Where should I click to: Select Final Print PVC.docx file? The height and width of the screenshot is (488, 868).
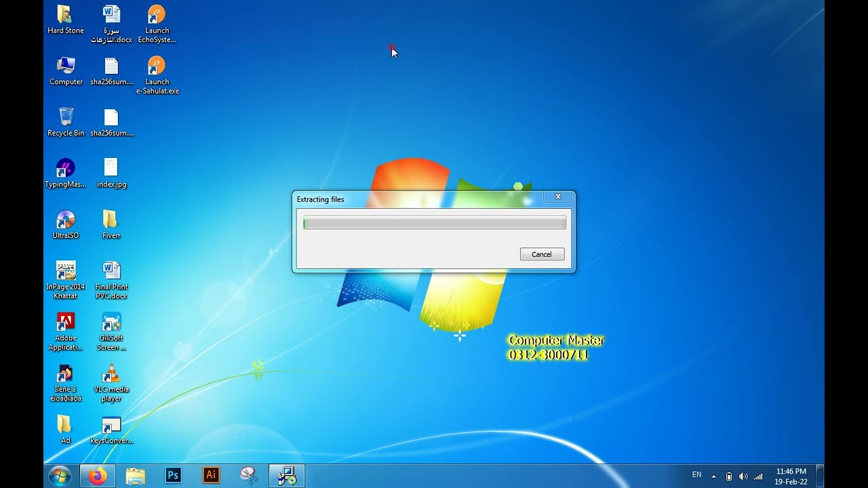click(111, 280)
